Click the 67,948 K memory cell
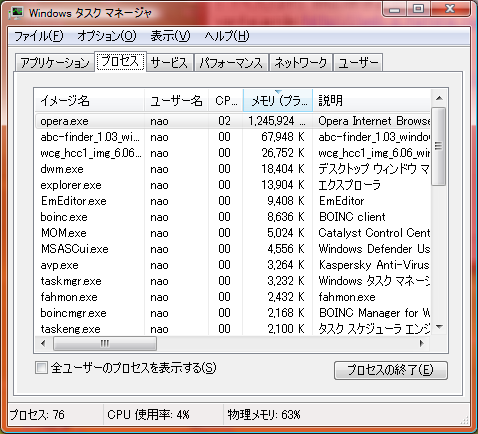The image size is (478, 434). click(283, 137)
